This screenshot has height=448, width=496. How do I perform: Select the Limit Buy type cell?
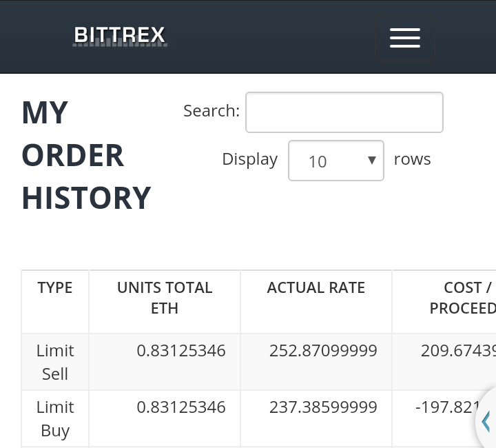point(55,418)
